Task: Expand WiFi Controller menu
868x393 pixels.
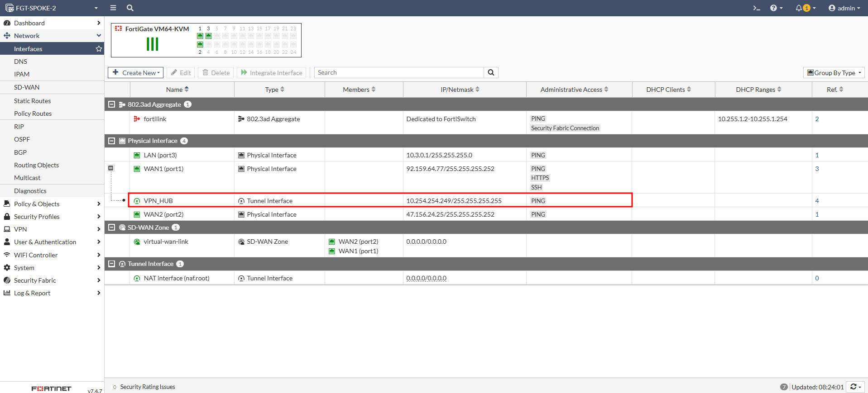Action: (52, 255)
